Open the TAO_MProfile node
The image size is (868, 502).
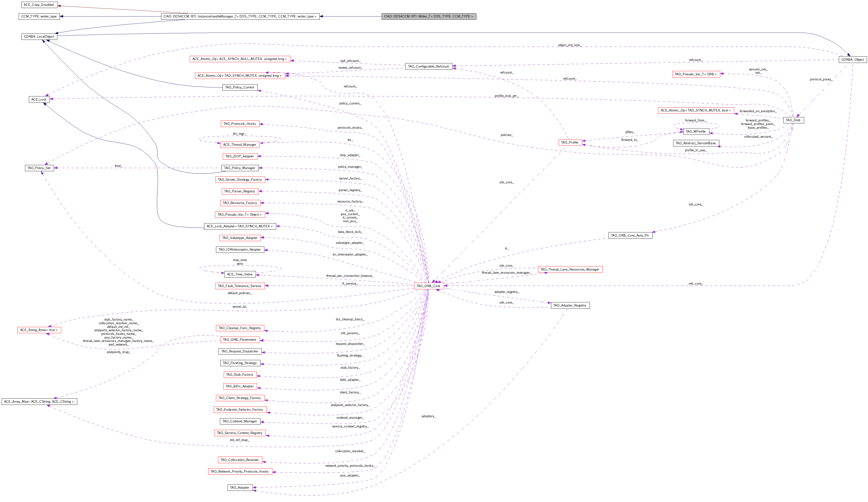(x=696, y=132)
